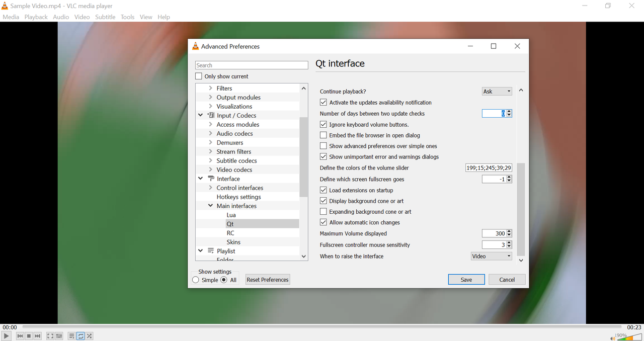This screenshot has height=341, width=644.
Task: Tick the 'Only show current' checkbox
Action: pos(199,76)
